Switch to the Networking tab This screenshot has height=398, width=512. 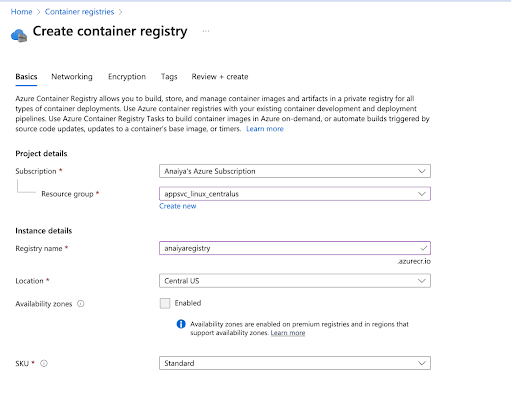point(72,77)
